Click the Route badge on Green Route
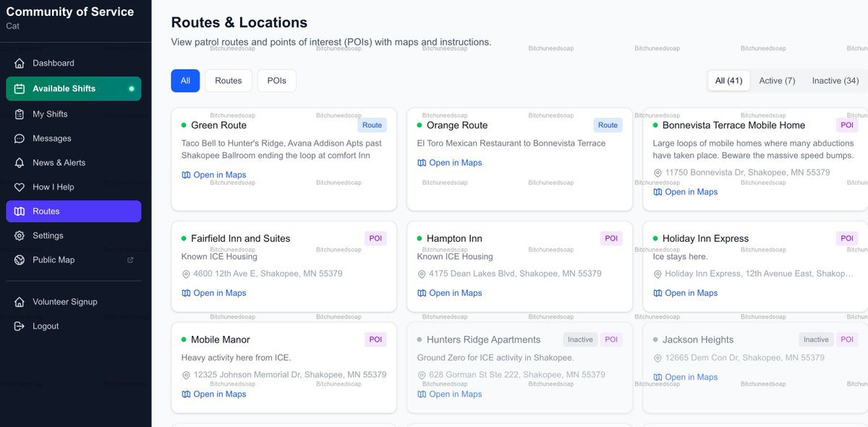The height and width of the screenshot is (427, 868). (x=372, y=125)
